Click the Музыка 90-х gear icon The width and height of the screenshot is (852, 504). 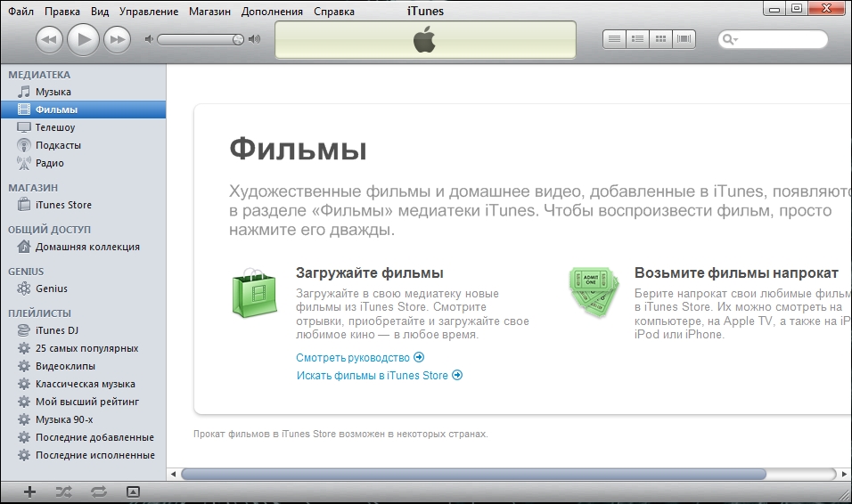pyautogui.click(x=24, y=419)
